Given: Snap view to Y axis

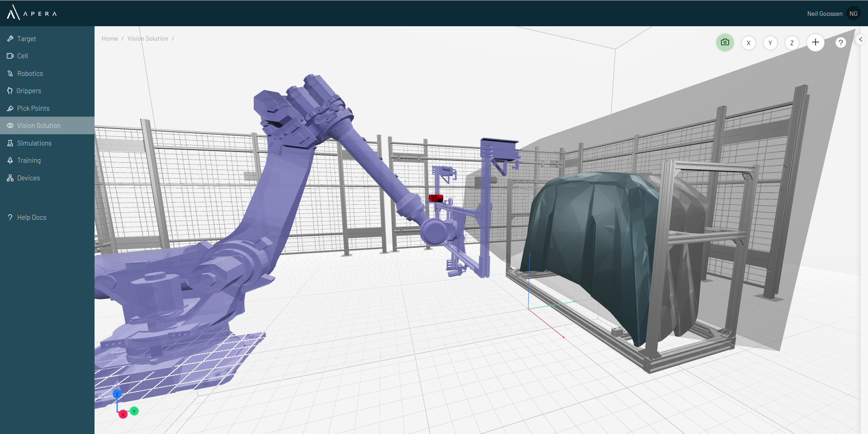Looking at the screenshot, I should (x=770, y=43).
